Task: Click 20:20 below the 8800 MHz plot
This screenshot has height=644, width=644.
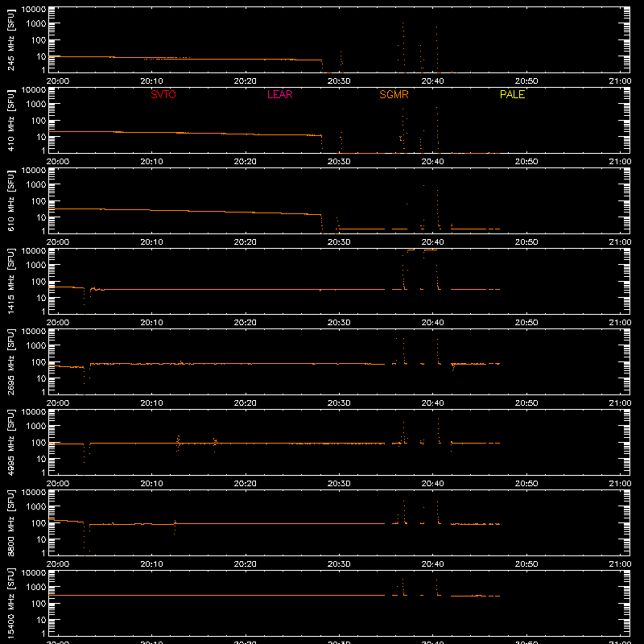Action: [246, 564]
